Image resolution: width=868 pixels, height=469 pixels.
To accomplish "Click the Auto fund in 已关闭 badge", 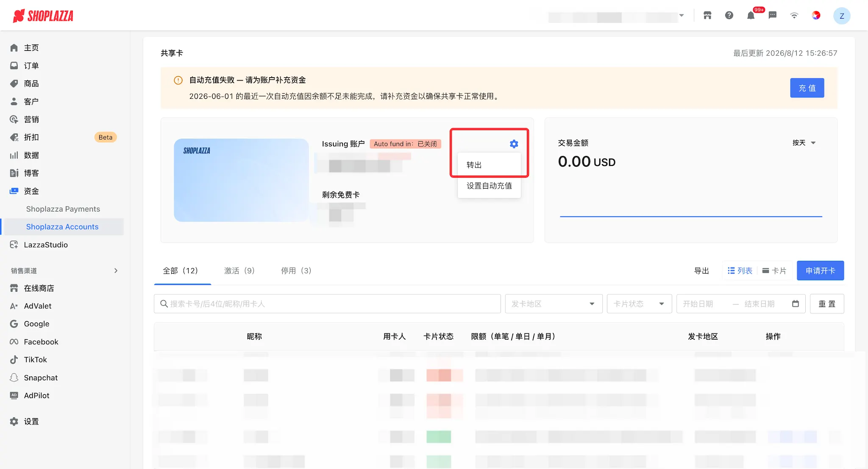I will point(405,144).
